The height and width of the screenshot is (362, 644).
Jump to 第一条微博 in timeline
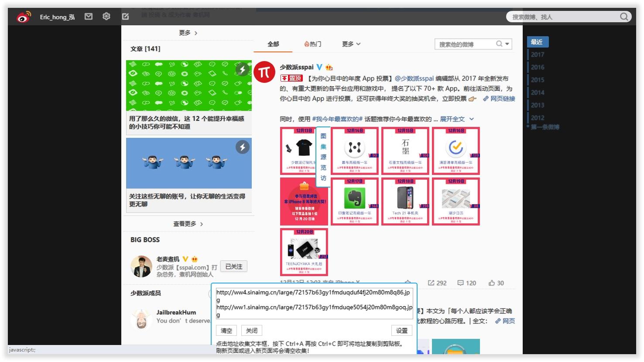(x=545, y=127)
